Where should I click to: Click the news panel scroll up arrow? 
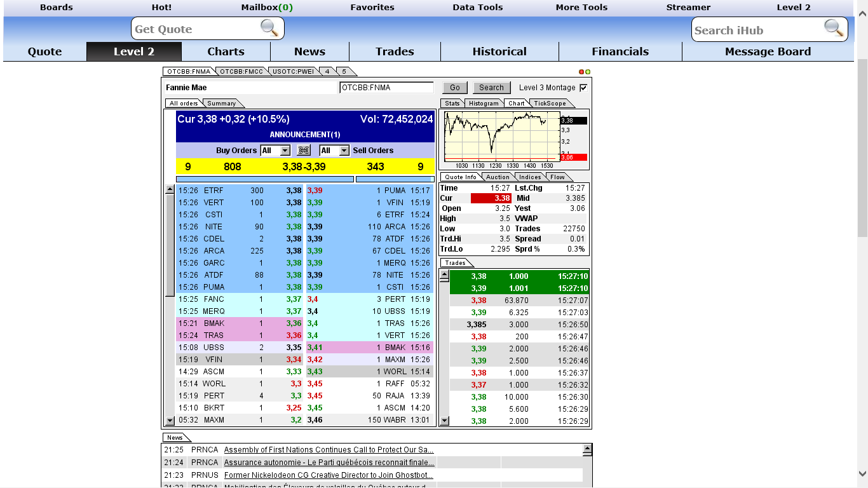(587, 449)
